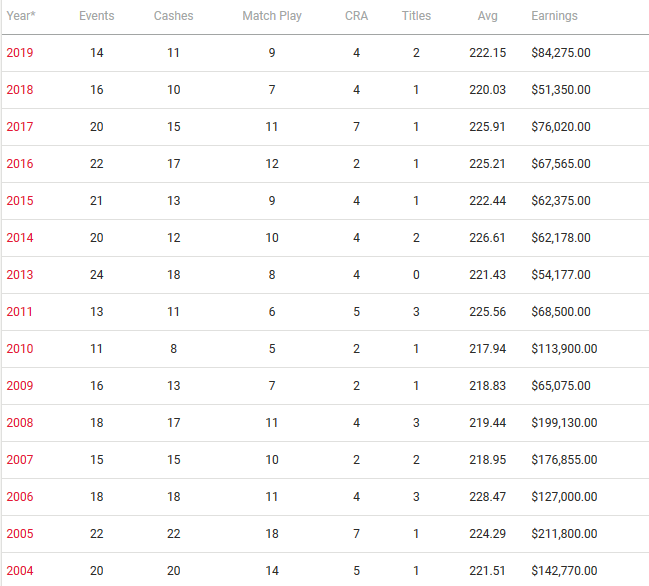649x586 pixels.
Task: Open the 2017 season link
Action: tap(20, 127)
